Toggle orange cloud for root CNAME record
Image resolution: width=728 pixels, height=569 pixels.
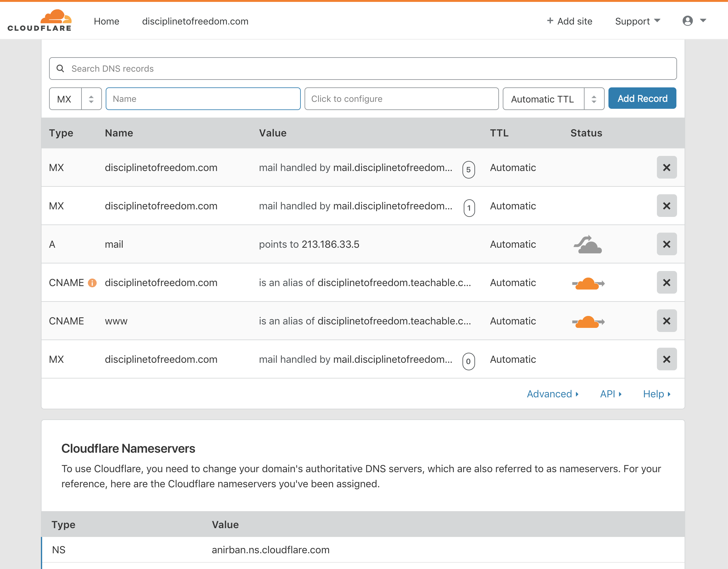(x=588, y=283)
